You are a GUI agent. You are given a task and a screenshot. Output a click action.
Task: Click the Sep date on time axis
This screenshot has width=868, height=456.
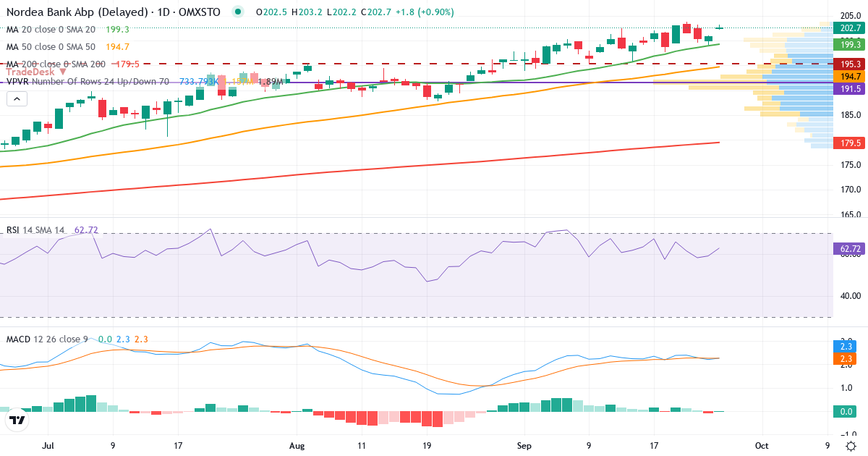click(524, 446)
